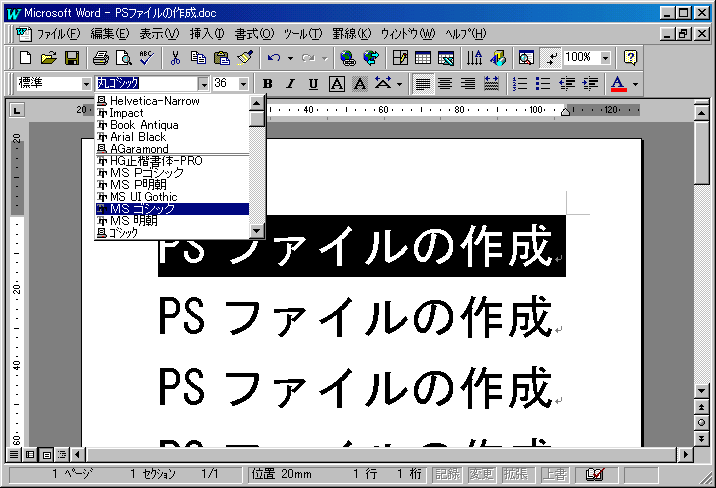The height and width of the screenshot is (488, 716).
Task: Run the ABC spell check
Action: coord(147,58)
